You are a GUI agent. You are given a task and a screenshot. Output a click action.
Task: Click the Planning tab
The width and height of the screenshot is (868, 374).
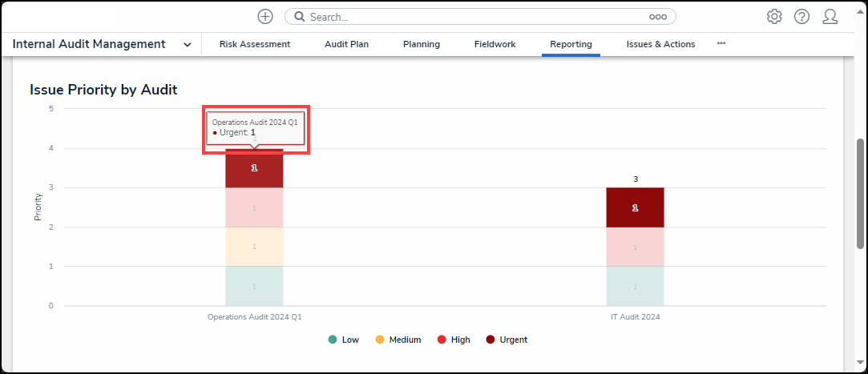click(x=422, y=44)
